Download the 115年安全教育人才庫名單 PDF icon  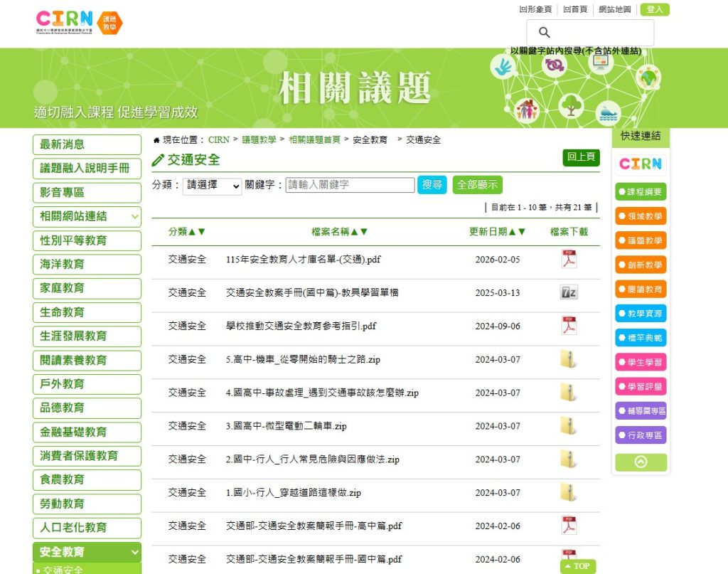(569, 259)
